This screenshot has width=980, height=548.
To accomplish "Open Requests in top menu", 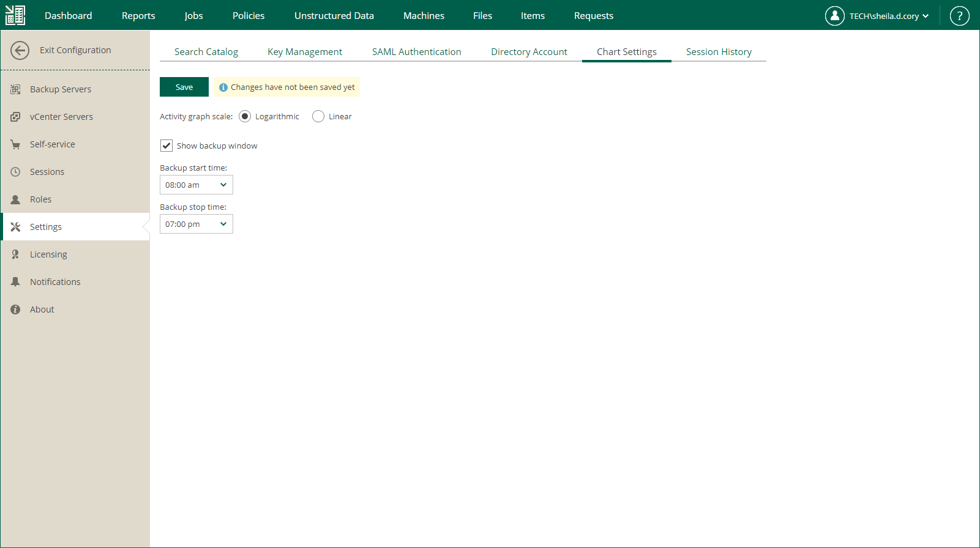I will (x=594, y=16).
